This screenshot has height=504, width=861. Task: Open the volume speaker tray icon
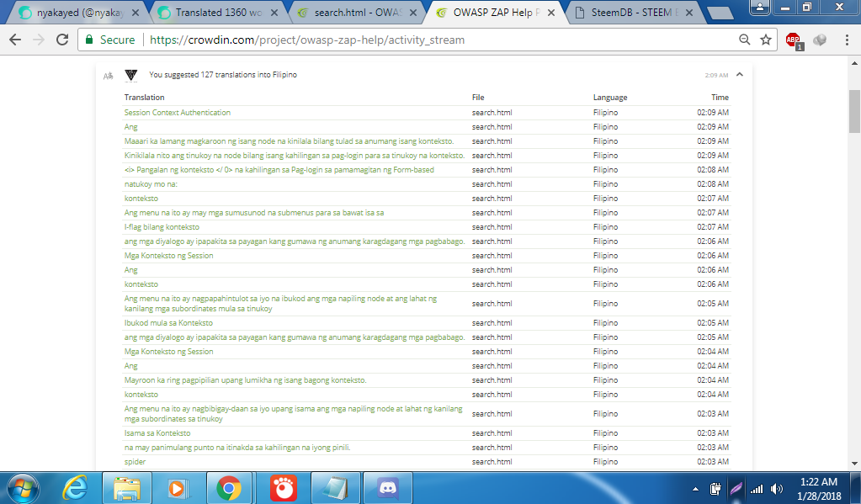point(777,489)
